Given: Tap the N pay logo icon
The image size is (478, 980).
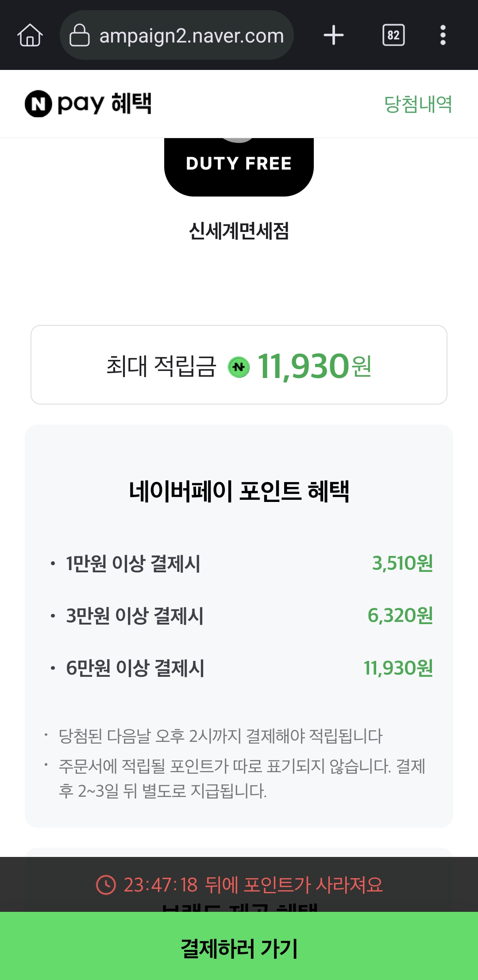Looking at the screenshot, I should point(39,104).
